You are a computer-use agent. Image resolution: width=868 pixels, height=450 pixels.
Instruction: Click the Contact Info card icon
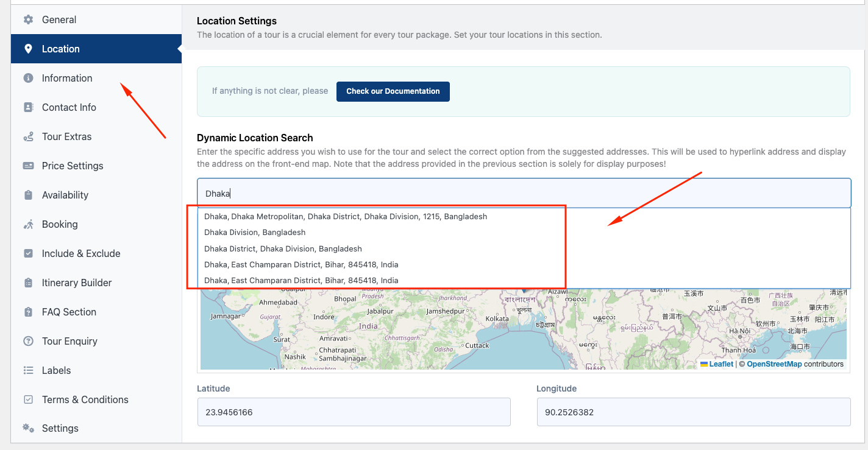[x=28, y=107]
